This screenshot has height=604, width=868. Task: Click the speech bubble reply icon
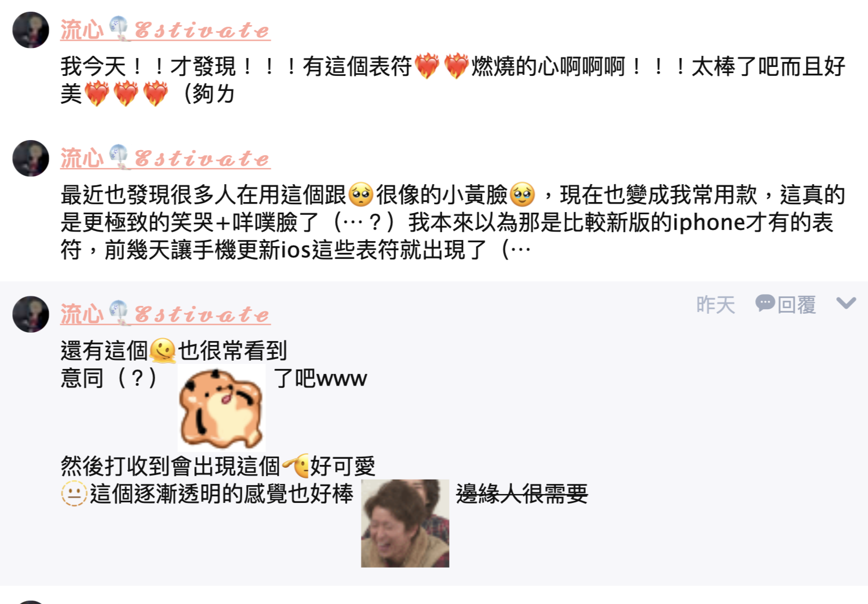(765, 303)
